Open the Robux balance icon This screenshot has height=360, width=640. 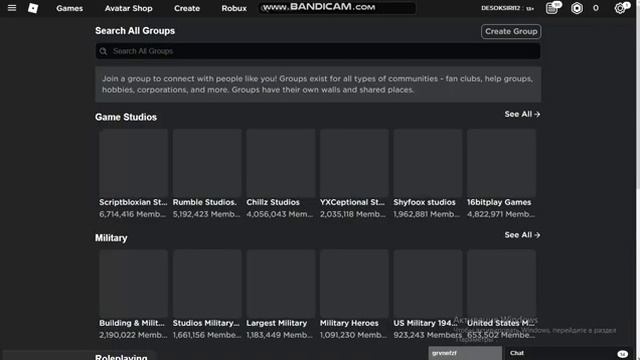(577, 8)
